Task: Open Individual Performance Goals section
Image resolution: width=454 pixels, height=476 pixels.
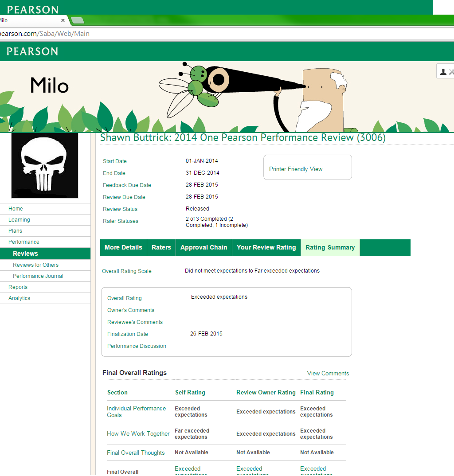Action: (137, 412)
